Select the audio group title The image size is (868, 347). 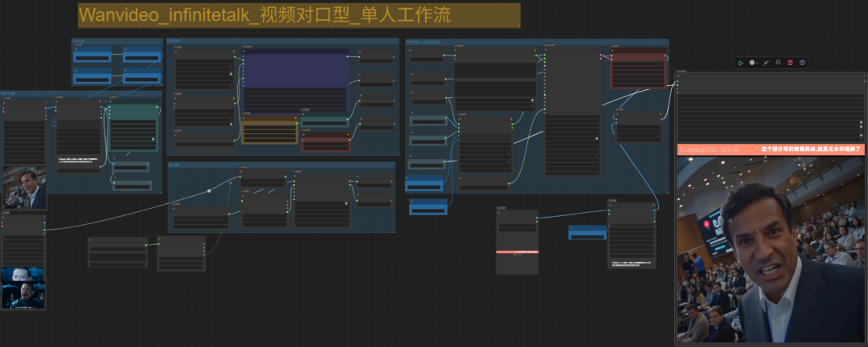pos(174,165)
